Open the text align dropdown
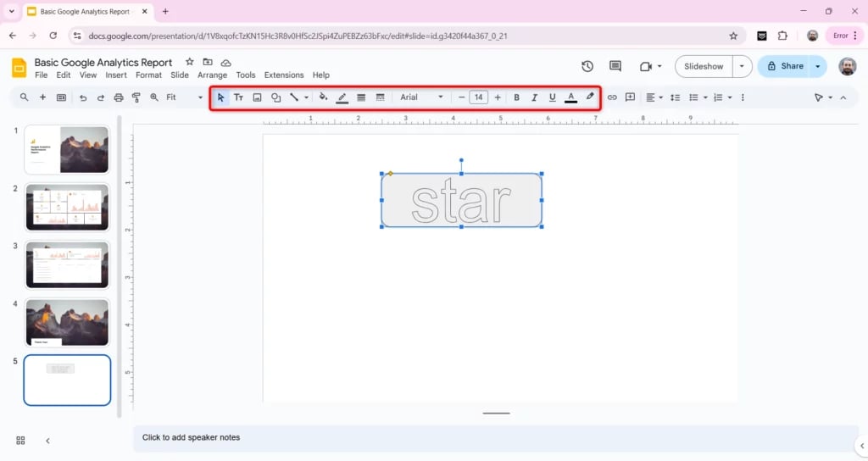 pos(654,97)
